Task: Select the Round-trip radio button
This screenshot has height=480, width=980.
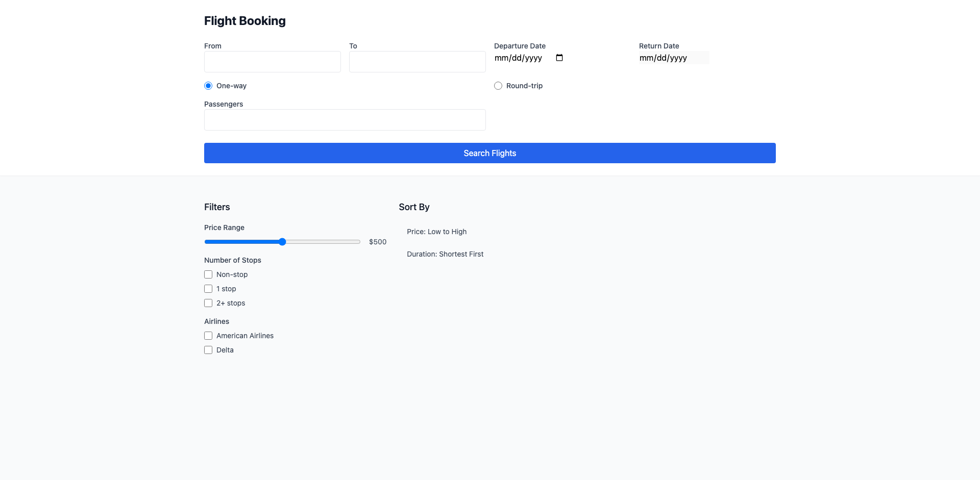Action: click(x=498, y=86)
